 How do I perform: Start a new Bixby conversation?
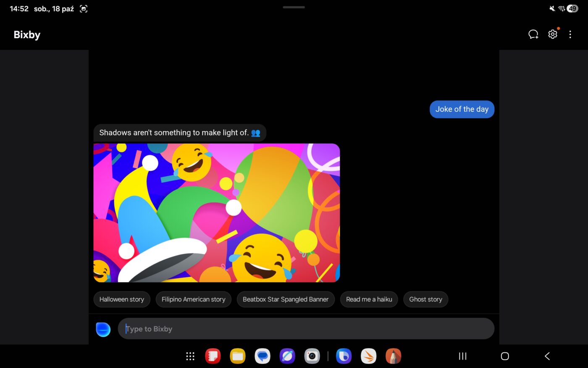533,34
